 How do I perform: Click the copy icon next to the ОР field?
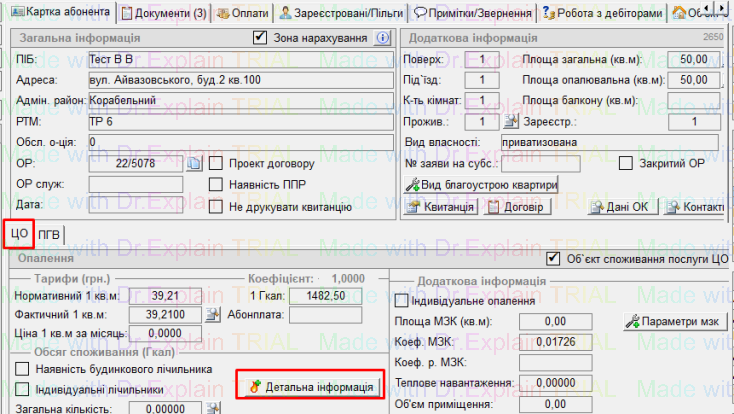pyautogui.click(x=194, y=164)
